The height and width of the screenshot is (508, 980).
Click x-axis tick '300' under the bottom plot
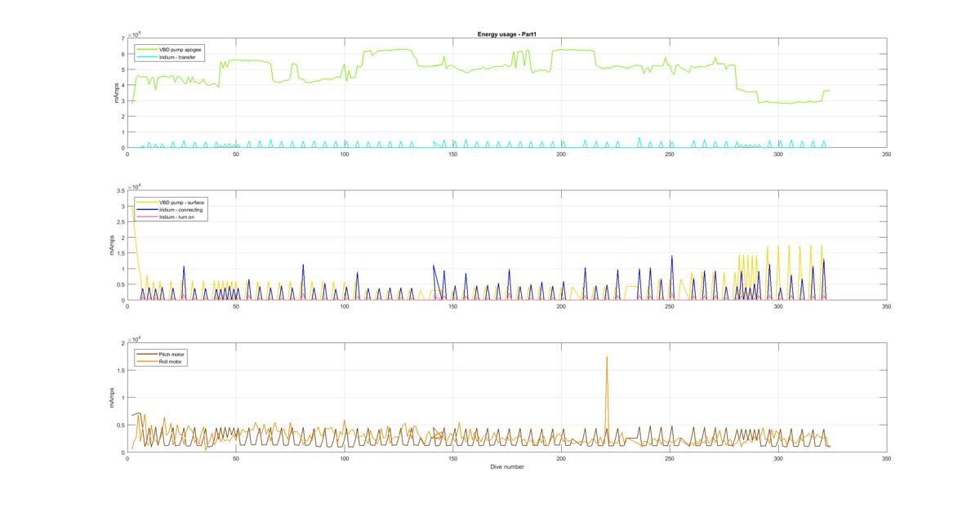click(777, 458)
